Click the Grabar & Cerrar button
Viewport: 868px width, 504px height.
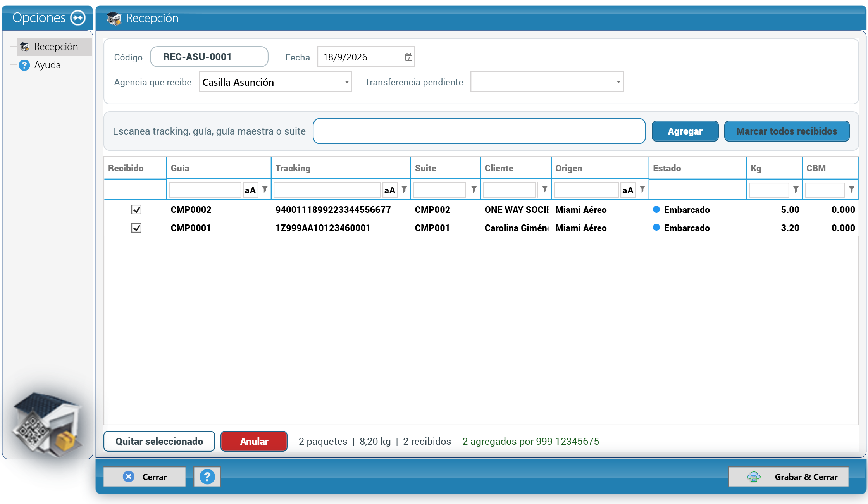click(789, 477)
